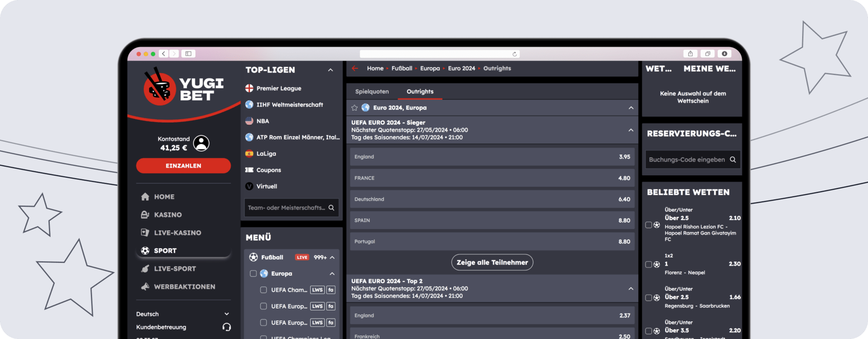Check the UEFA Cham... league checkbox
The width and height of the screenshot is (868, 339).
click(263, 290)
